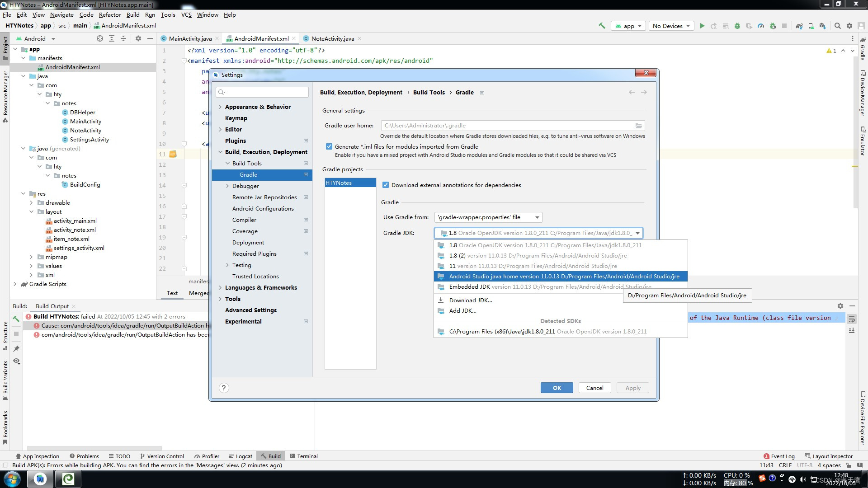Switch to NoteActivity.java tab
This screenshot has width=868, height=488.
332,38
